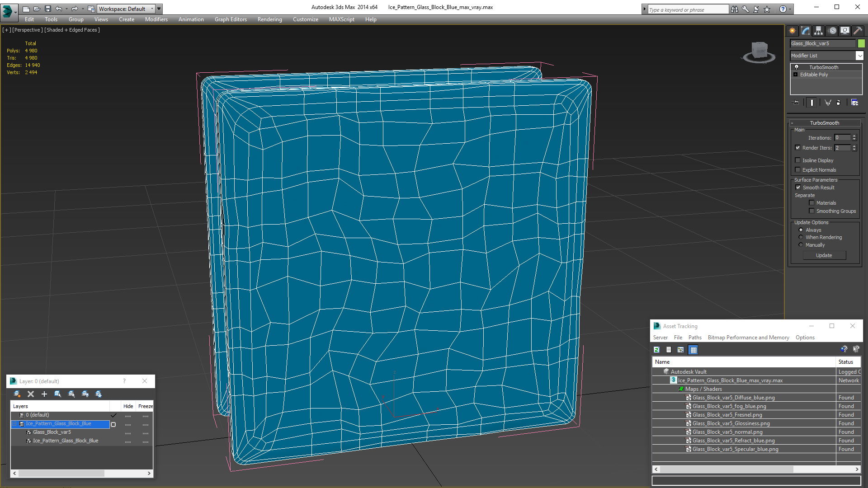Click Tree View icon in Asset Tracking
The width and height of the screenshot is (868, 488).
click(x=681, y=350)
